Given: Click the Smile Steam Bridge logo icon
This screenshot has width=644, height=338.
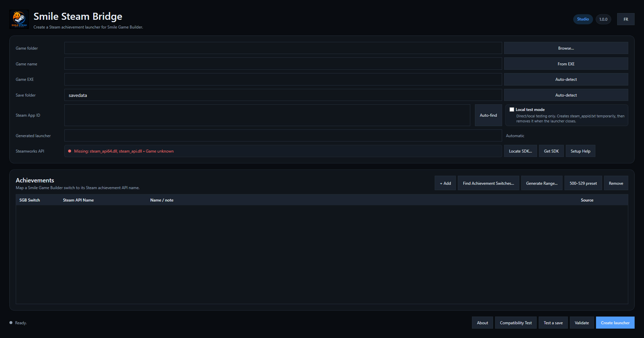Looking at the screenshot, I should pos(19,19).
